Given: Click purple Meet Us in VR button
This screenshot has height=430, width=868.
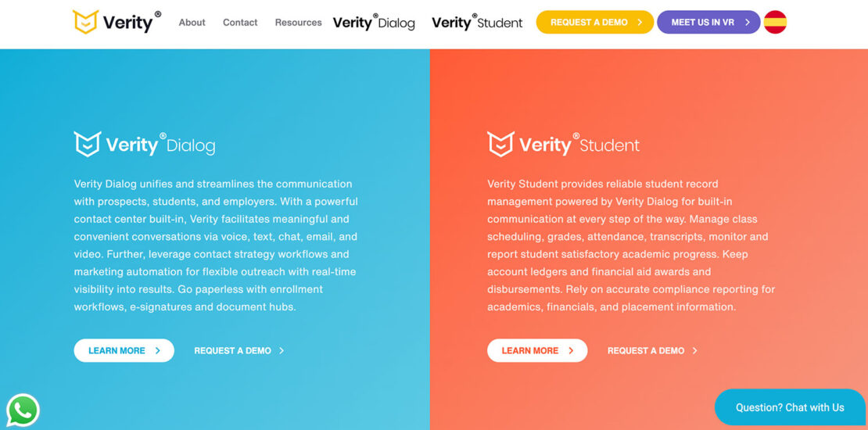Looking at the screenshot, I should pos(708,22).
